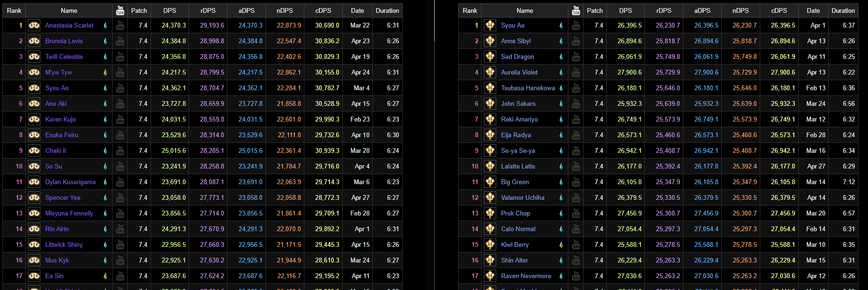Click the date Mar 22 in Anastasia Scarlet's row
This screenshot has height=290, width=868.
[x=360, y=25]
